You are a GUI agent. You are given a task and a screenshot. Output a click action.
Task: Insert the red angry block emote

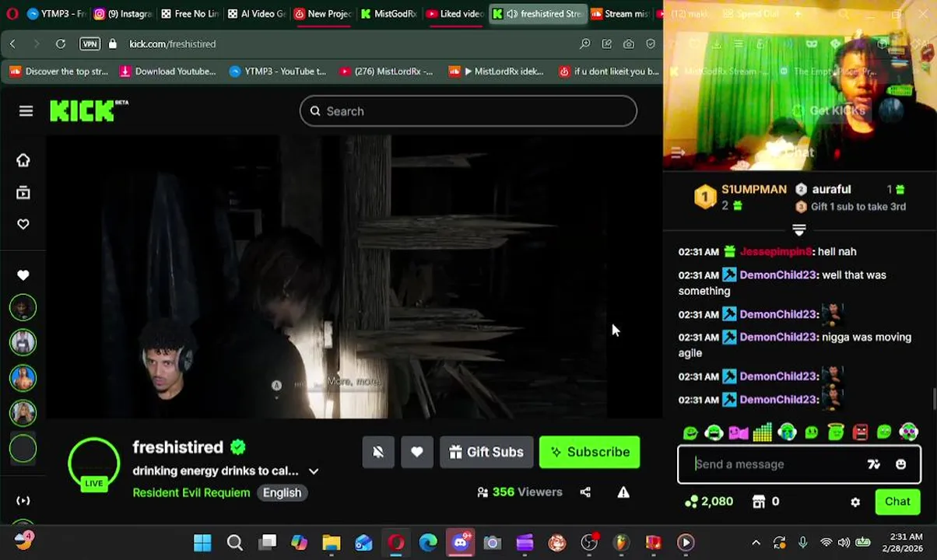(x=860, y=432)
